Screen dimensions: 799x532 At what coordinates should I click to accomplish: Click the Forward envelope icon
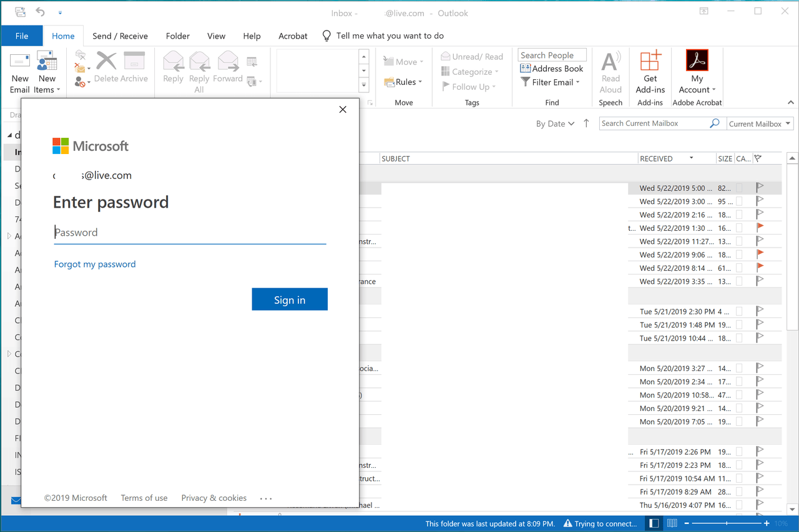[227, 61]
